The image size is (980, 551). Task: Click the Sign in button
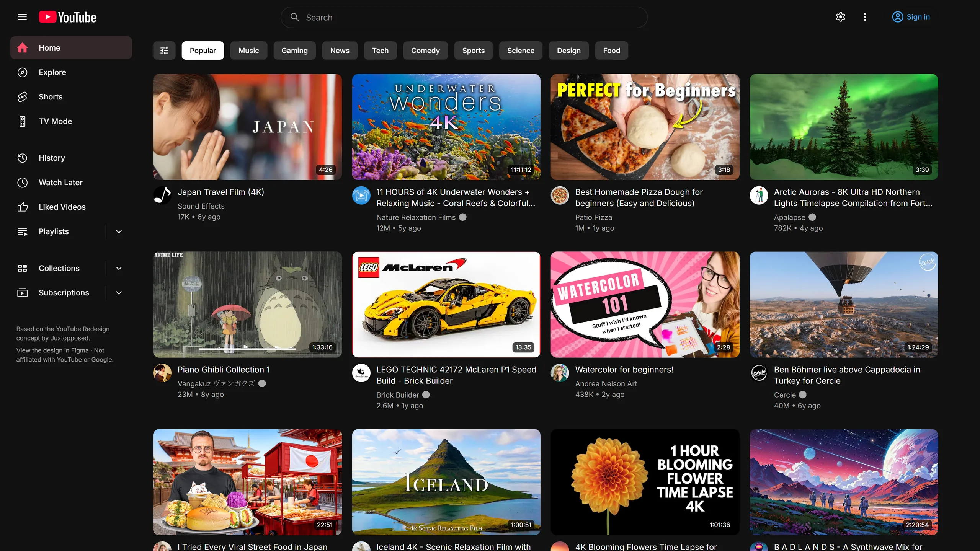click(x=911, y=17)
